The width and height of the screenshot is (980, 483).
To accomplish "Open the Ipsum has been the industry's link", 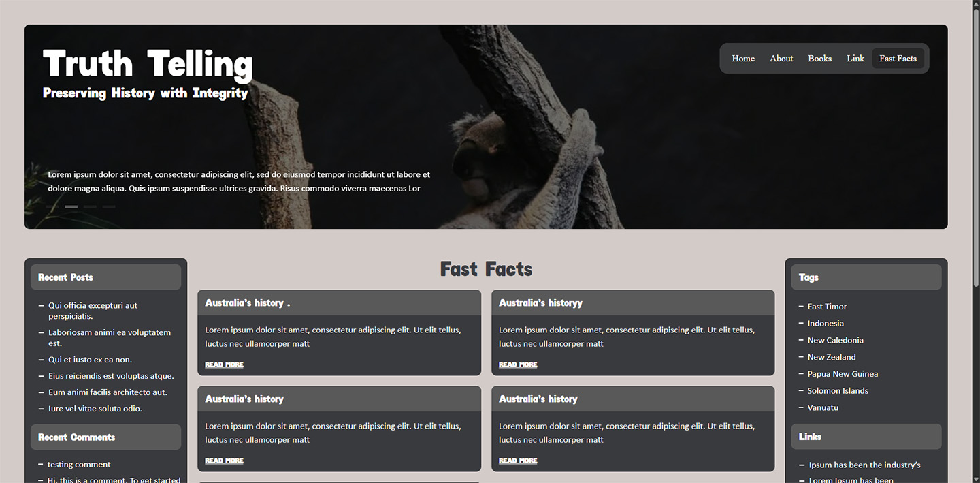I will tap(864, 465).
